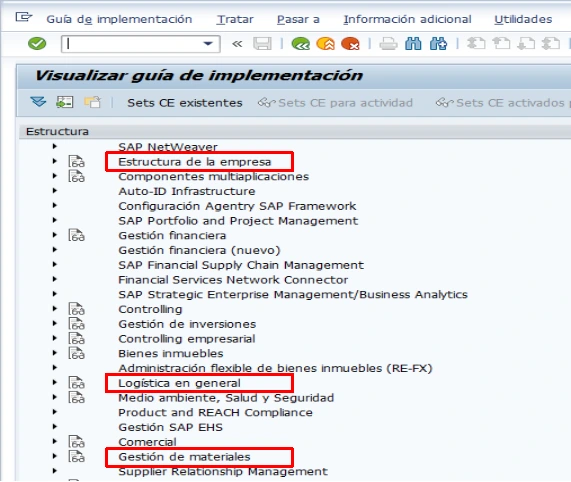Image resolution: width=571 pixels, height=482 pixels.
Task: Click the Save diskette icon
Action: 262,44
